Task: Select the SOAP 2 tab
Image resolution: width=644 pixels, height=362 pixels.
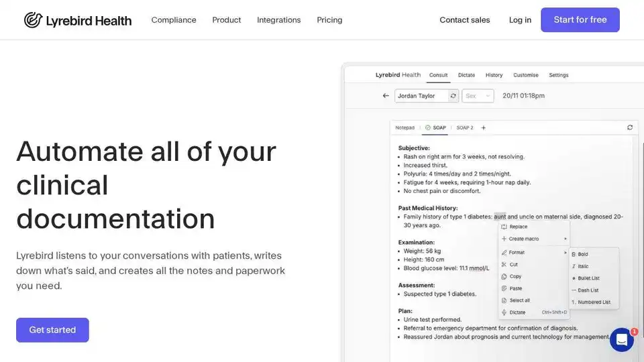Action: pos(465,127)
